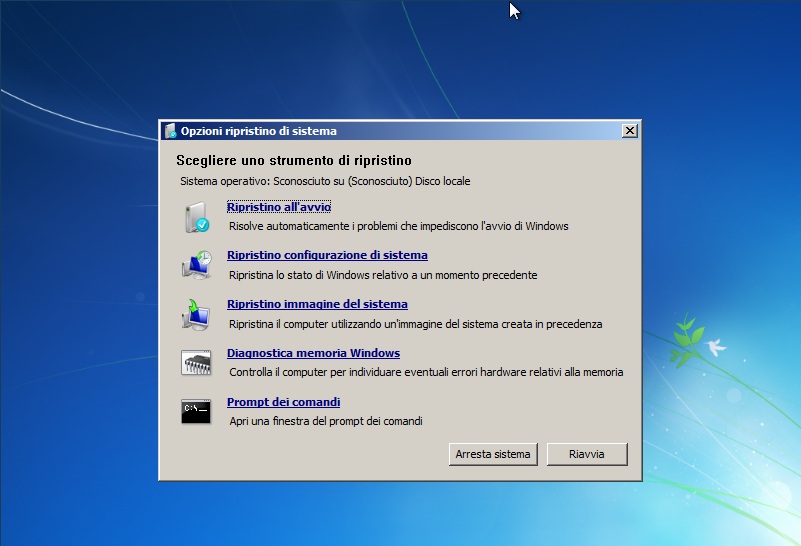Open Ripristino configurazione di sistema link
801x546 pixels.
(x=327, y=255)
